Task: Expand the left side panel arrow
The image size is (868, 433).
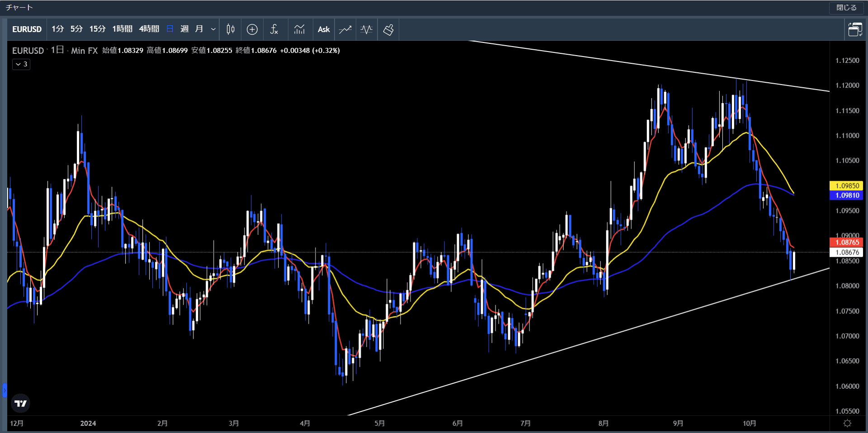Action: click(5, 390)
